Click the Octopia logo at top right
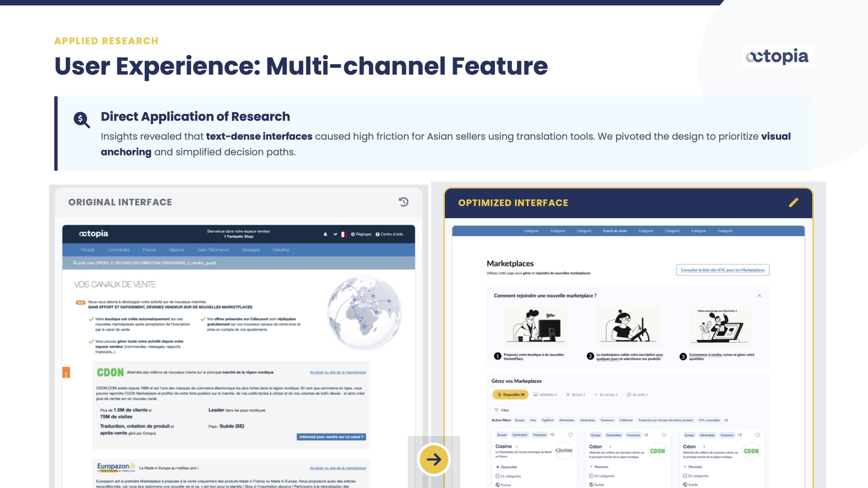Viewport: 868px width, 488px height. pyautogui.click(x=777, y=57)
